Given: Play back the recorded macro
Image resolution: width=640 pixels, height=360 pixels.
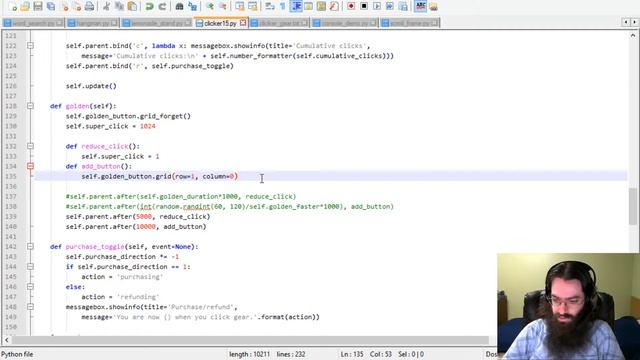Looking at the screenshot, I should 377,6.
